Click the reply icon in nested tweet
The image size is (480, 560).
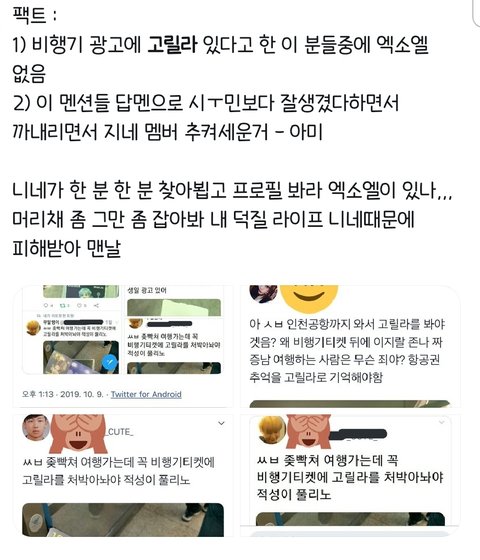tap(48, 305)
